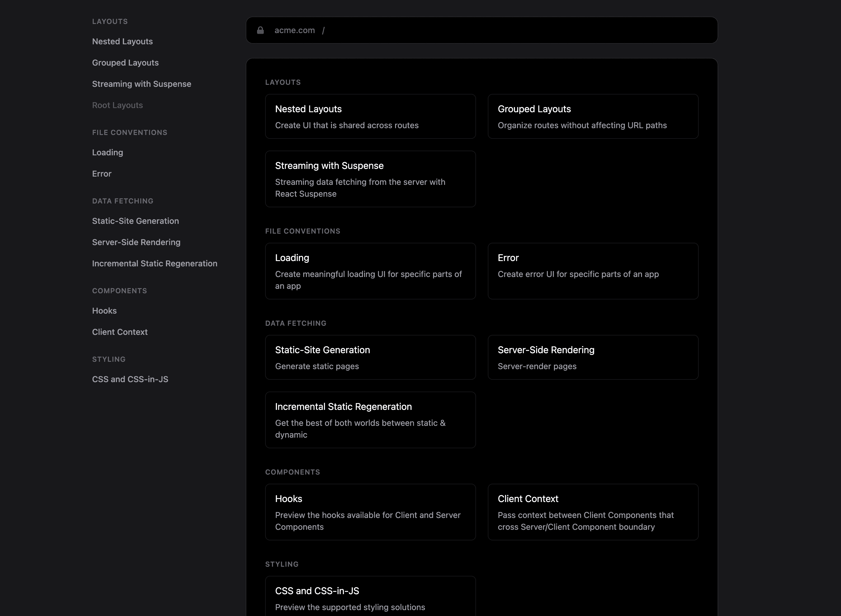The image size is (841, 616).
Task: Open the Hooks preview card
Action: [370, 512]
